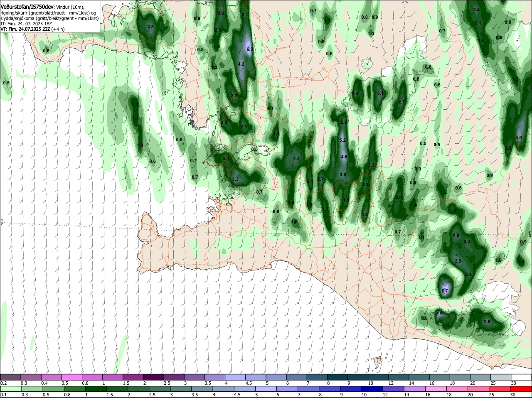532x398 pixels.
Task: Pick top-row pink swatch between 0.5 and 0.8
Action: (71, 377)
